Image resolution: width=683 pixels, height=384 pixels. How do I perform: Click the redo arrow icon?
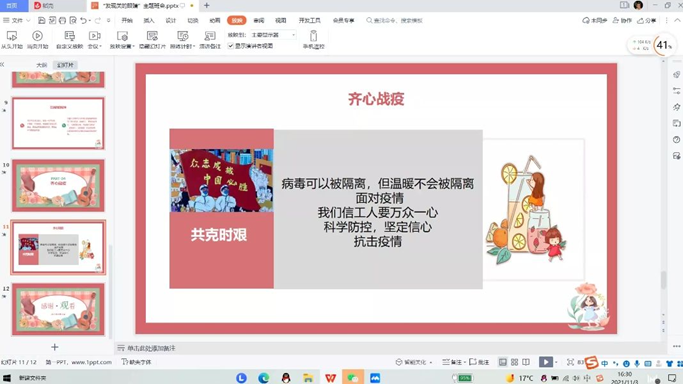(98, 20)
